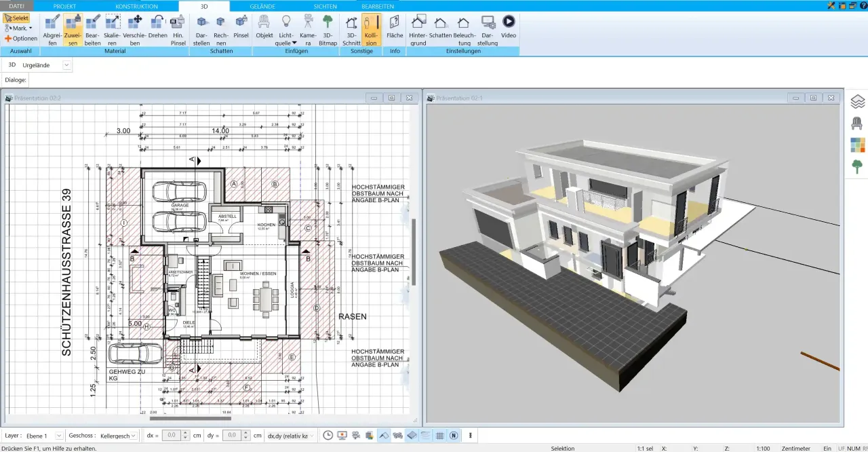Toggle the filled plane display icon
868x452 pixels.
pos(412,436)
